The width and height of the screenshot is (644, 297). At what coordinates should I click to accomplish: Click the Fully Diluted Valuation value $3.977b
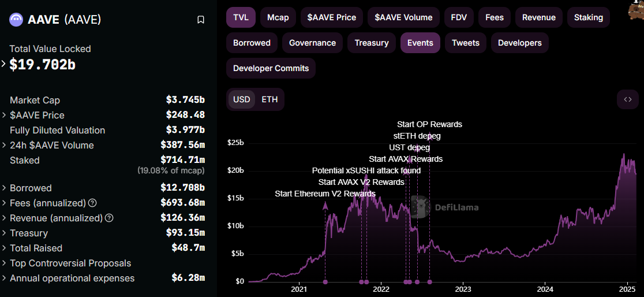coord(185,130)
